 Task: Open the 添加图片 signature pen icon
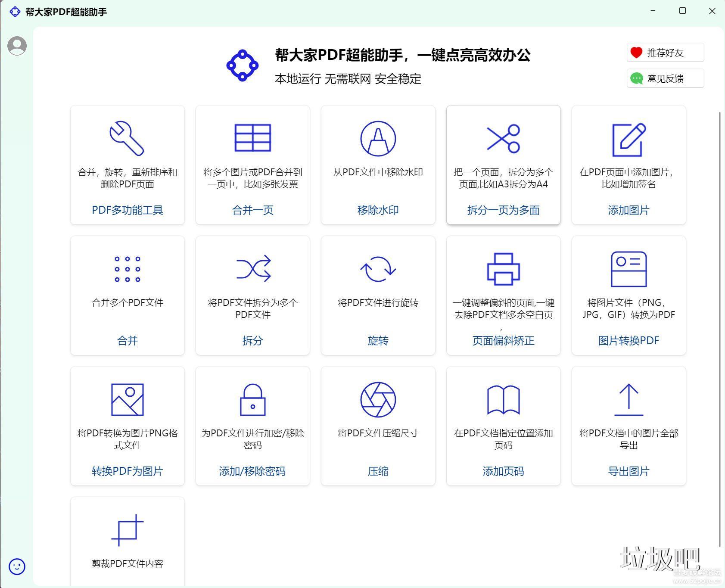pyautogui.click(x=629, y=139)
